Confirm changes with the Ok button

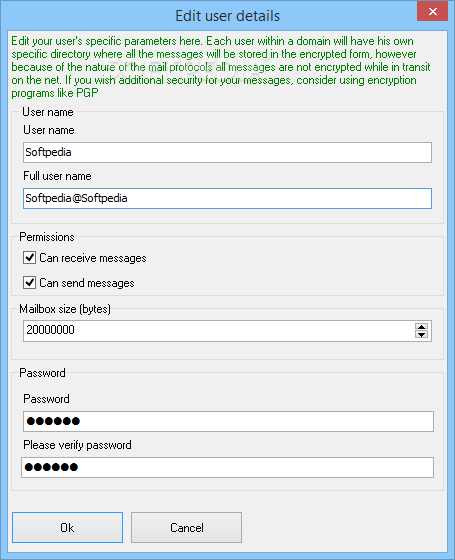68,528
